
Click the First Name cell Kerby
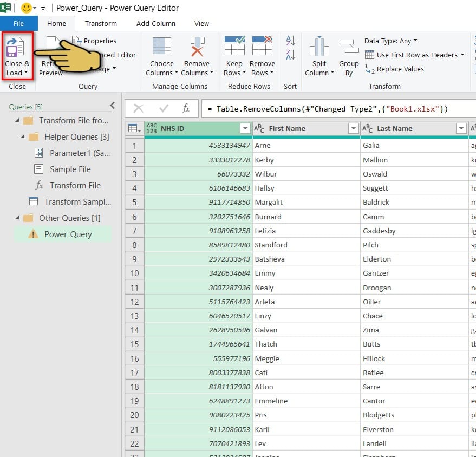307,160
